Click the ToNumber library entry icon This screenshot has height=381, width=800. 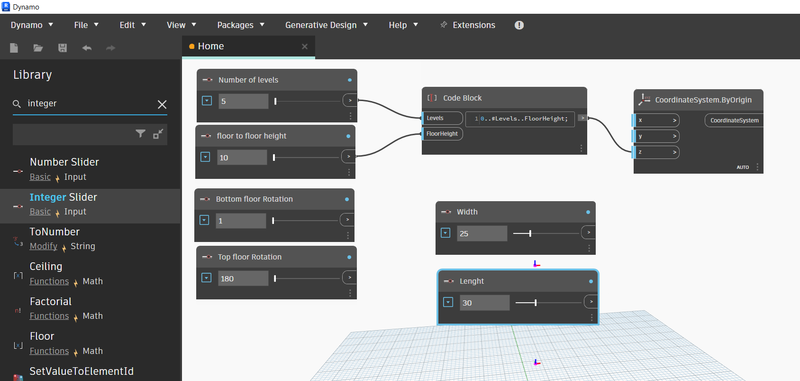pos(18,241)
